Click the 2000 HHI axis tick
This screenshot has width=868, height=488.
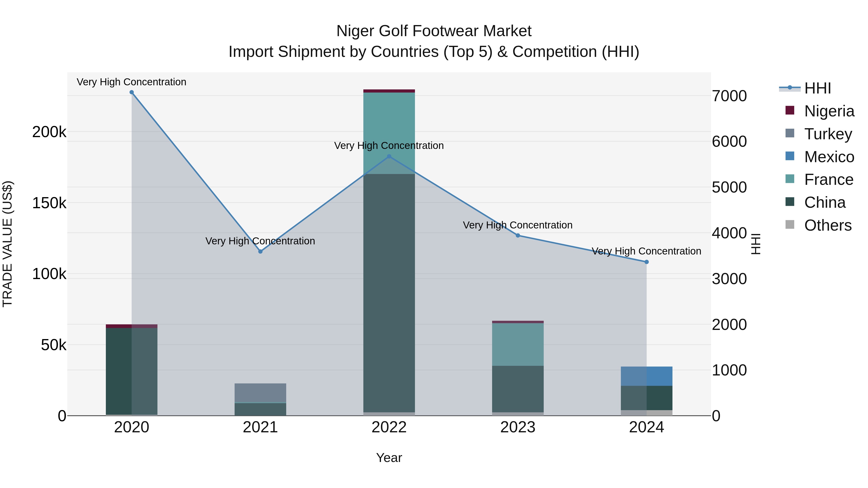pyautogui.click(x=730, y=325)
